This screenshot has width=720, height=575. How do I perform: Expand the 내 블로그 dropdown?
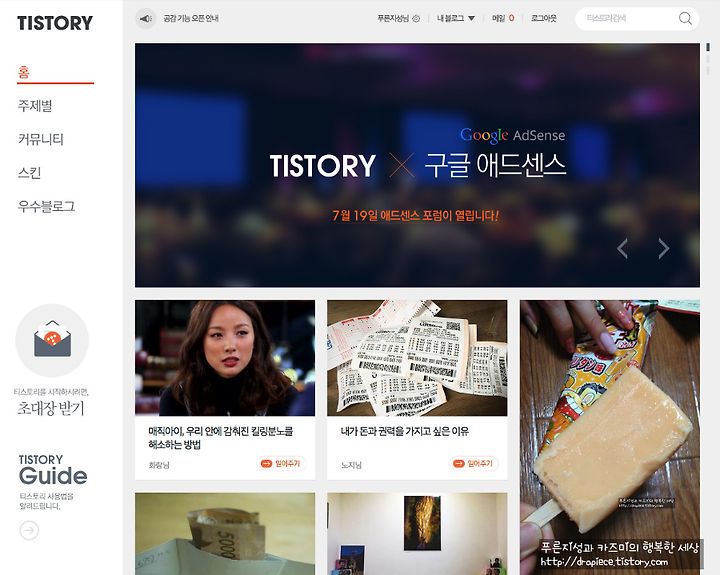tap(456, 18)
